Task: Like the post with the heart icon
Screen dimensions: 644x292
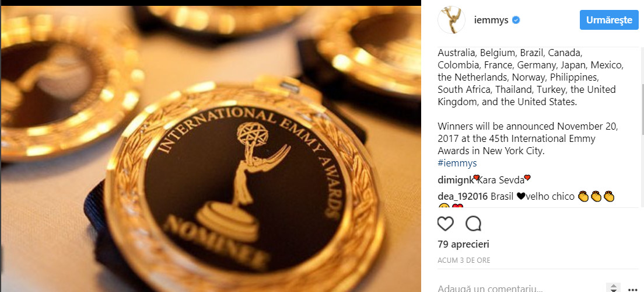Action: [x=445, y=224]
